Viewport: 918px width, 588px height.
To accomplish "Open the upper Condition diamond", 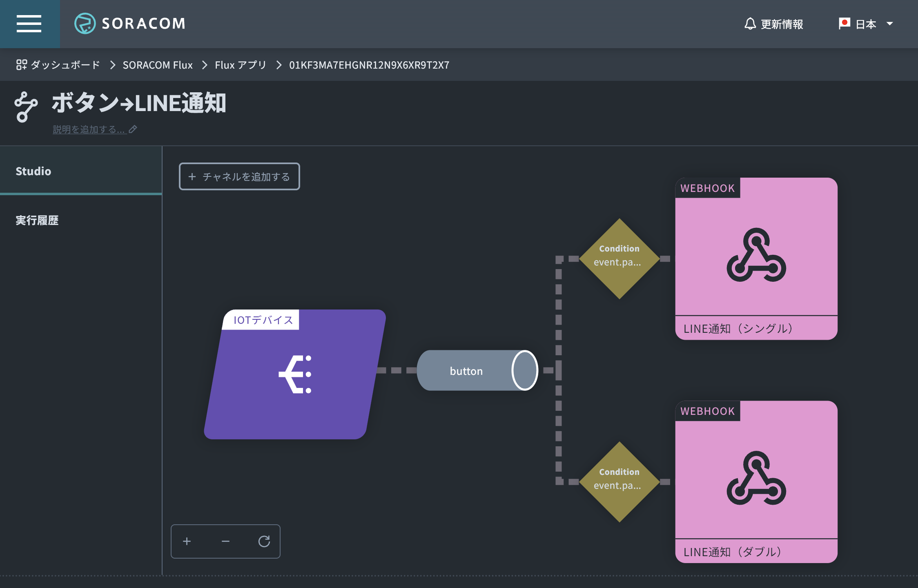I will [x=619, y=258].
